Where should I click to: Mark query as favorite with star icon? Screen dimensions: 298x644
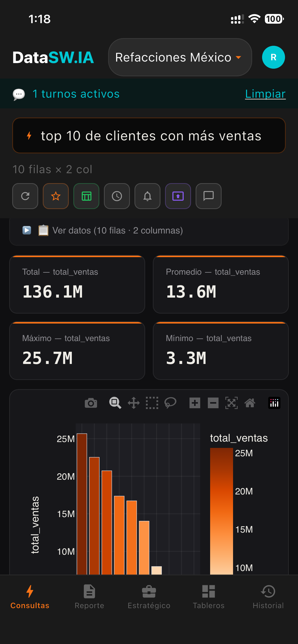coord(56,196)
